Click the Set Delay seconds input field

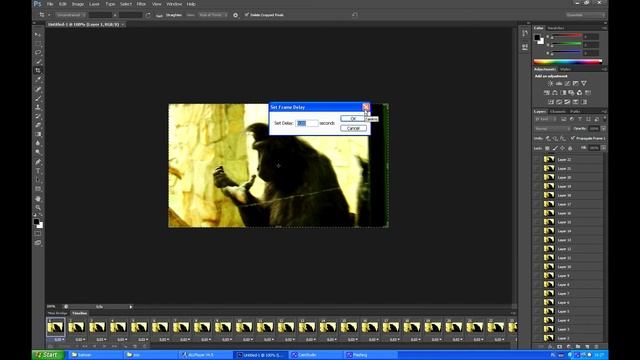point(307,123)
